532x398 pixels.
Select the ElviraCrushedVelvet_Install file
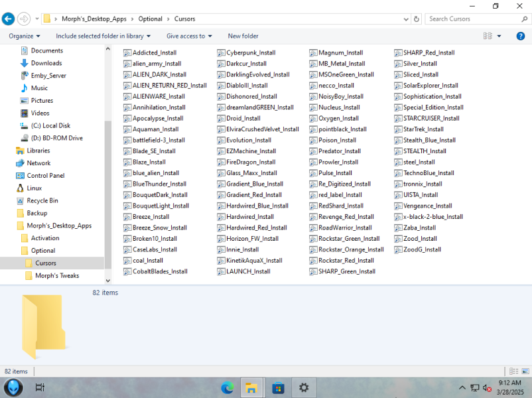point(258,129)
